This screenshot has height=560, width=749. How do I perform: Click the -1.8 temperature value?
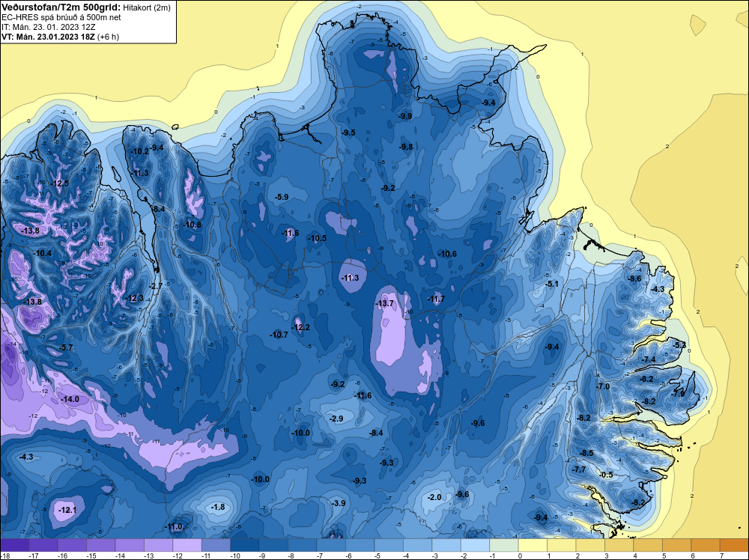[218, 507]
